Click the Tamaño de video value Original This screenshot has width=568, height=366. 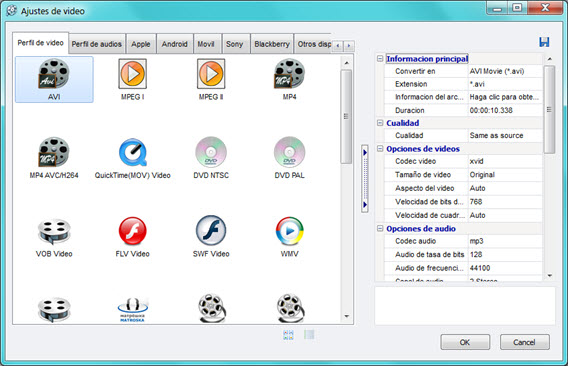pyautogui.click(x=505, y=175)
